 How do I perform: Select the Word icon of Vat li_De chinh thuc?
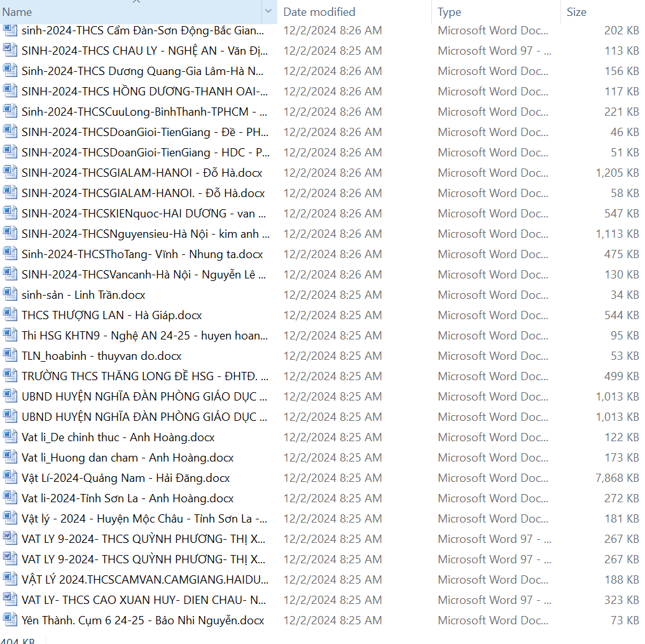click(10, 437)
